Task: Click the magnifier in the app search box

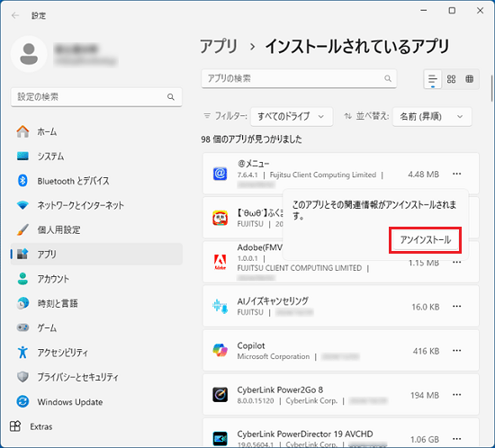Action: click(x=388, y=78)
